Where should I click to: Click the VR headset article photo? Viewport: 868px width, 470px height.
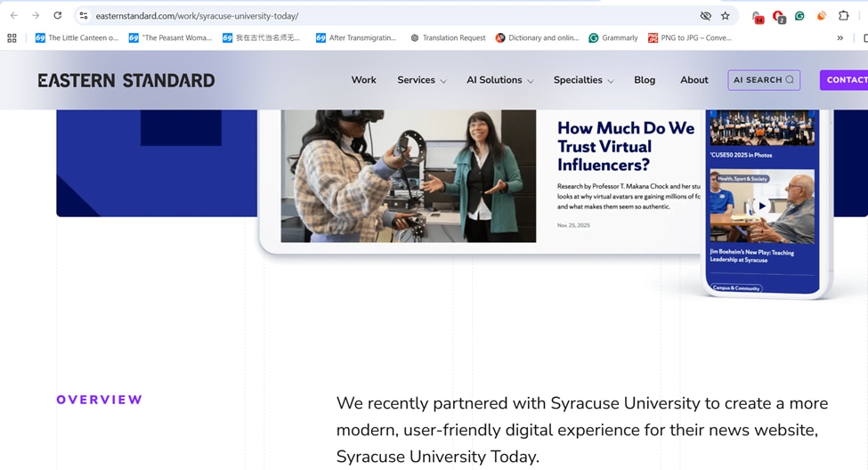pyautogui.click(x=409, y=176)
